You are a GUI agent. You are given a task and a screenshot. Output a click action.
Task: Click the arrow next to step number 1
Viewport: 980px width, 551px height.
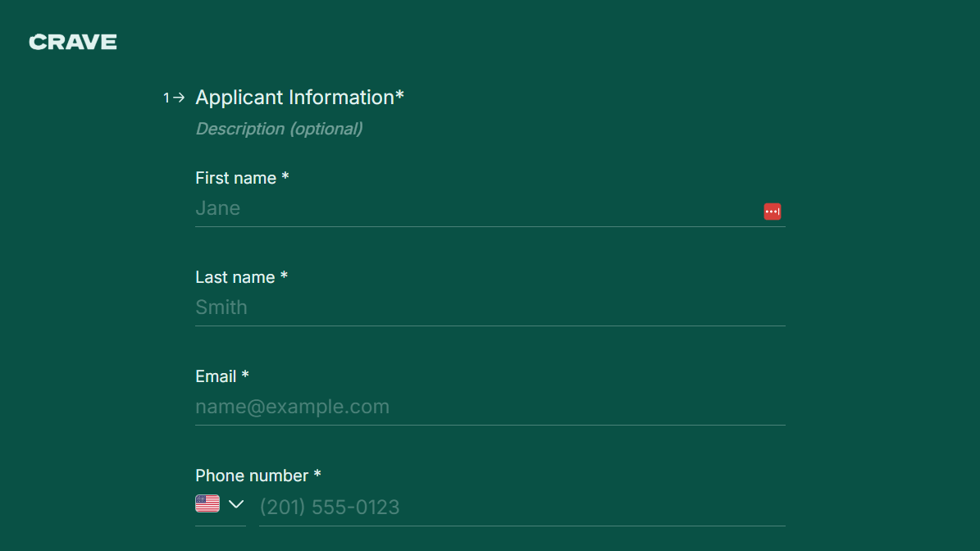(179, 97)
